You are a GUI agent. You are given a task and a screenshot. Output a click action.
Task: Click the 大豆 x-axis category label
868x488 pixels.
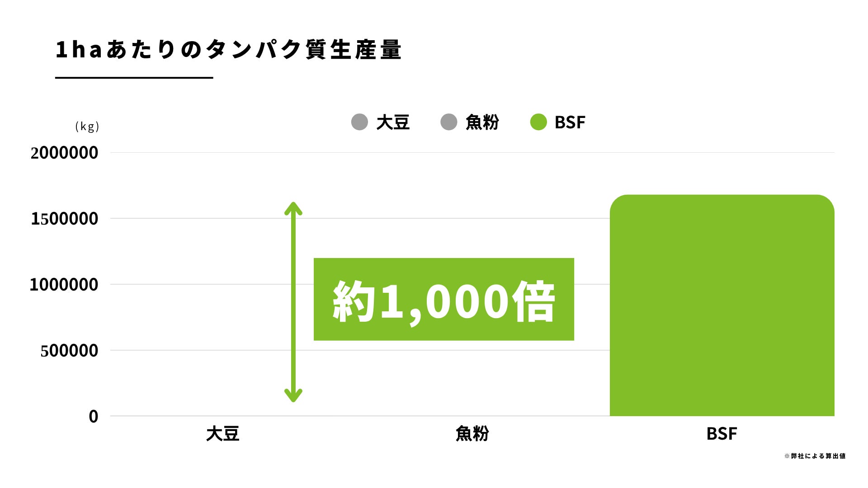point(222,434)
